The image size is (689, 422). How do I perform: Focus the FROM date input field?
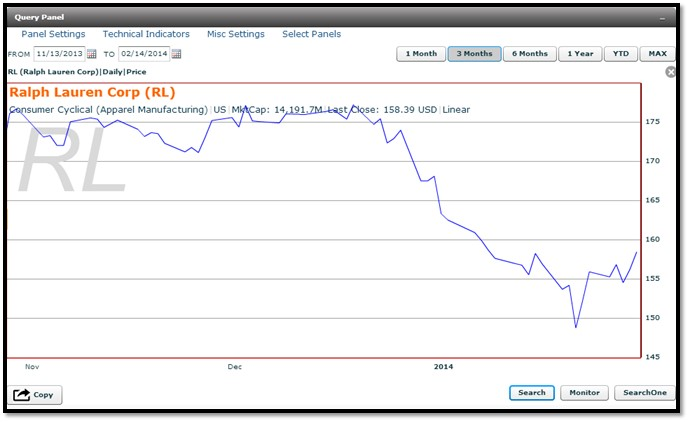point(59,54)
